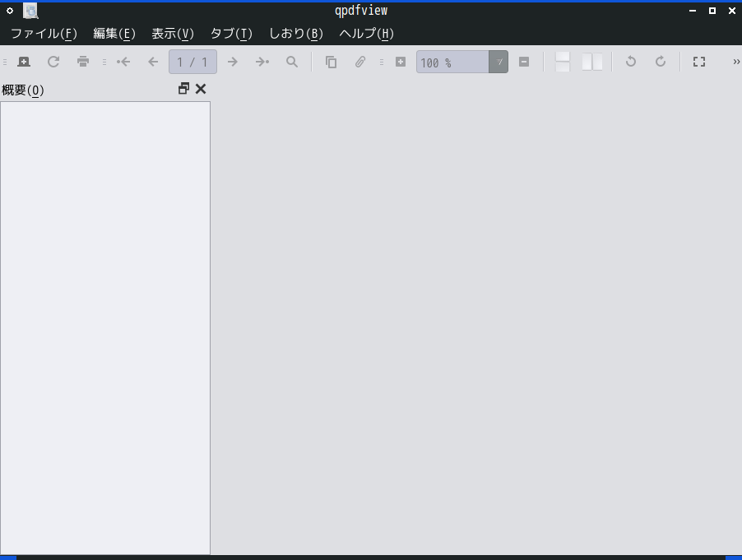The width and height of the screenshot is (742, 560).
Task: Open the ファイル(F) menu
Action: (x=44, y=34)
